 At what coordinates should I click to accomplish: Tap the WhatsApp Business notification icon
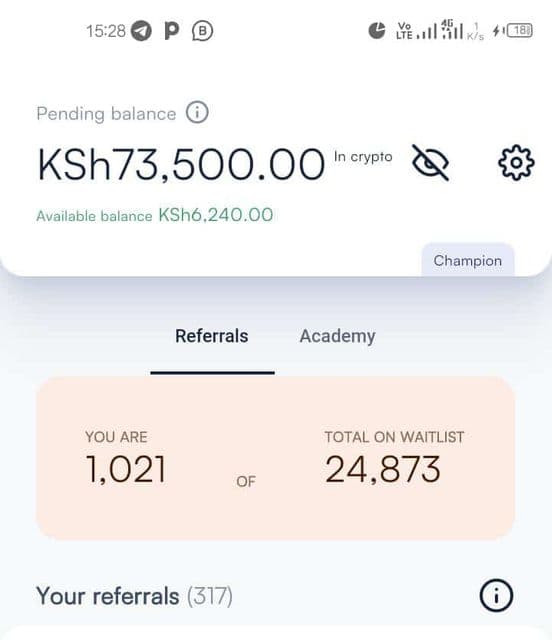click(202, 31)
